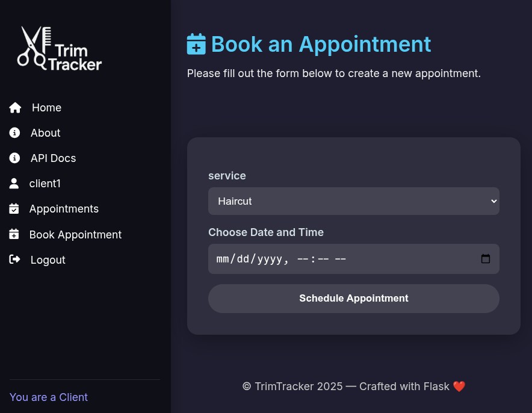This screenshot has height=413, width=532.
Task: Select the Appointments calendar-check icon
Action: [x=14, y=208]
